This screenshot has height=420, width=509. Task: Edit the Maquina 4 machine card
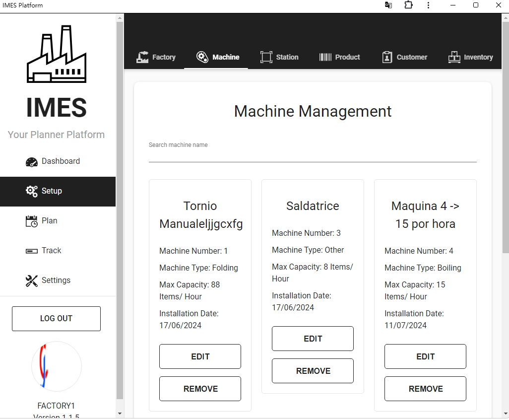pos(425,356)
